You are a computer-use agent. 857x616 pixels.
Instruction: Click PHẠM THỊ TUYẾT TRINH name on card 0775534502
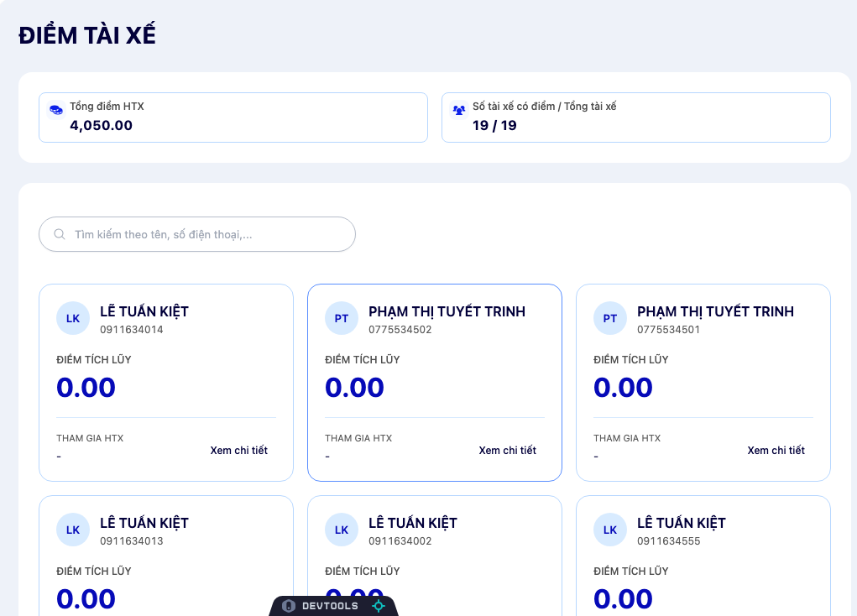[x=447, y=311]
